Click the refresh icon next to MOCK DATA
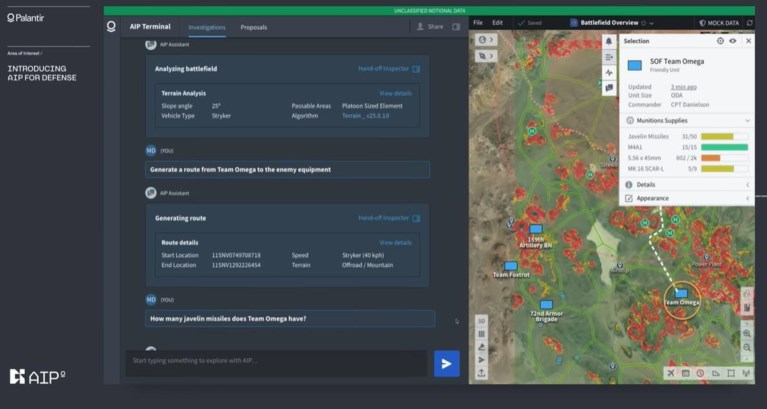Screen dimensions: 767x409 [x=749, y=23]
